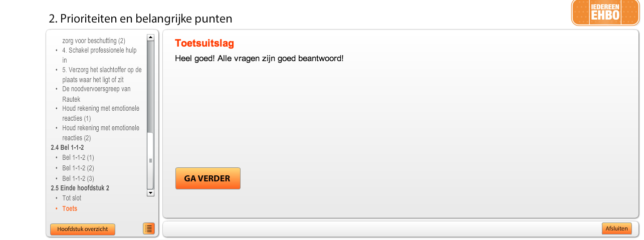The image size is (644, 240).
Task: Open 5. Verzorg het slachtoffer item
Action: point(102,75)
